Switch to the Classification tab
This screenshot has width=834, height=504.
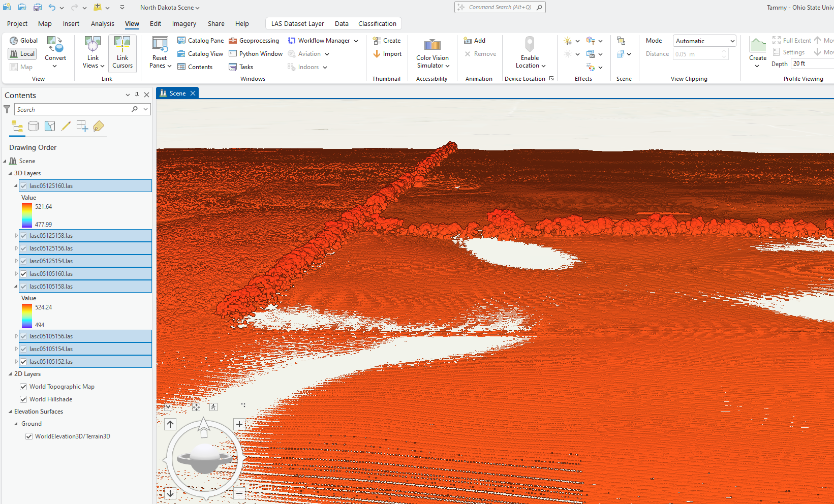377,24
